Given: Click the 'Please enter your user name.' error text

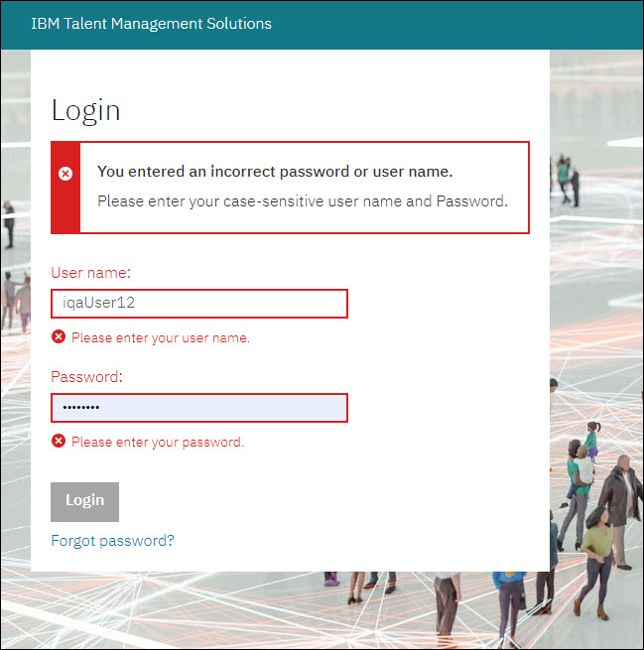Looking at the screenshot, I should tap(161, 337).
